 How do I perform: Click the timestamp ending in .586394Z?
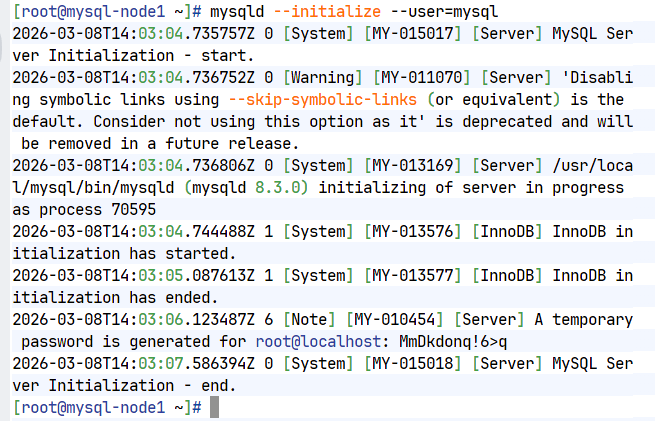point(133,363)
